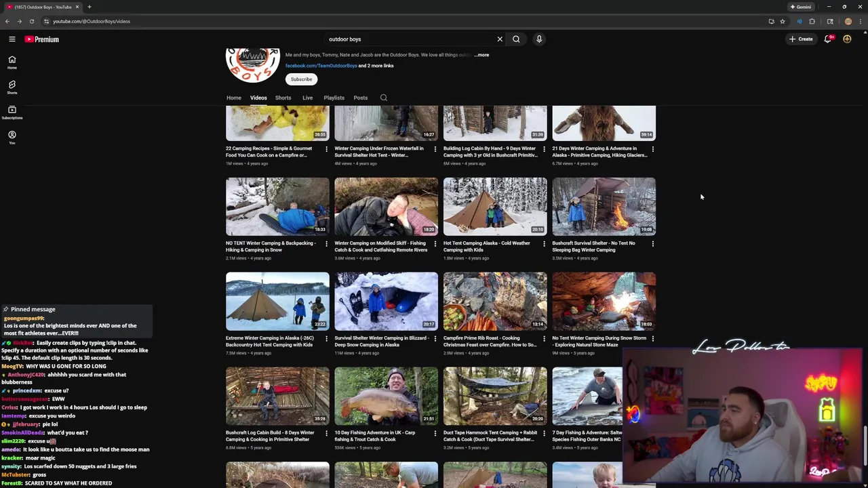Open Hot Tent Camping Alaska thumbnail

(x=495, y=207)
